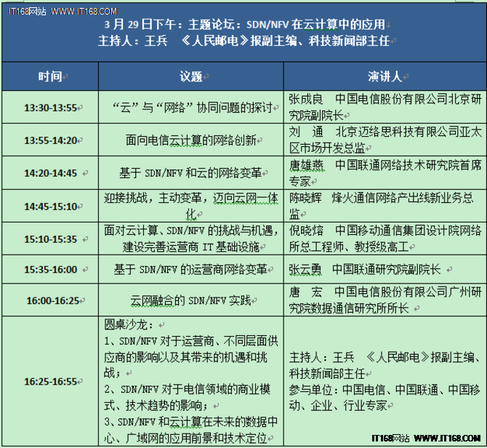Click the 14:20-14:45 time slot

pyautogui.click(x=49, y=173)
